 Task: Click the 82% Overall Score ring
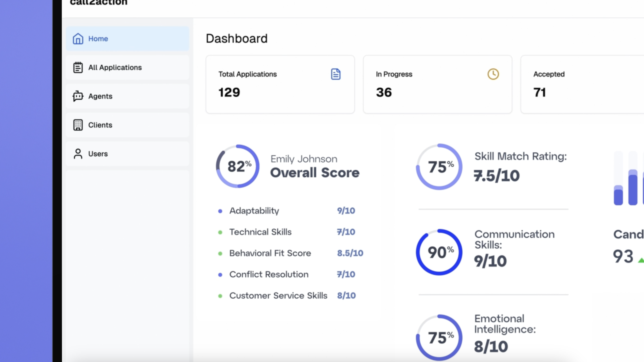pos(237,166)
